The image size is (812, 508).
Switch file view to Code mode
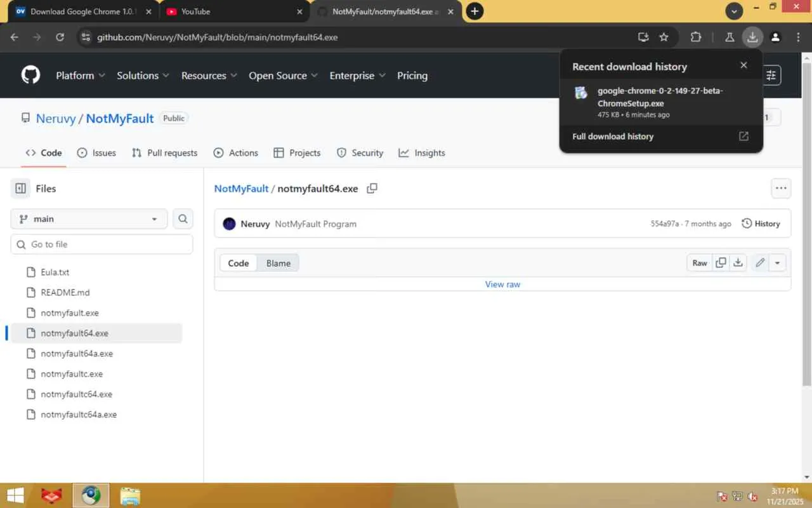[239, 264]
